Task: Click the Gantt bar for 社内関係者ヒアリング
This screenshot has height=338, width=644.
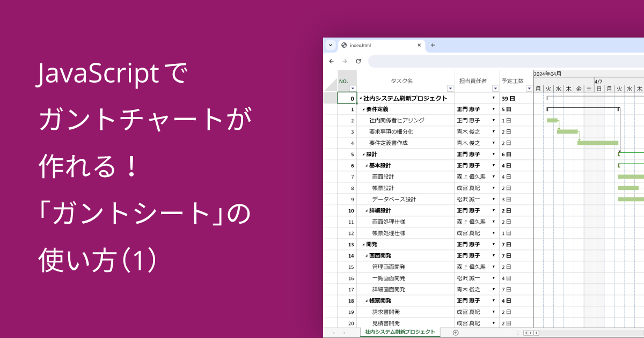Action: pyautogui.click(x=552, y=120)
